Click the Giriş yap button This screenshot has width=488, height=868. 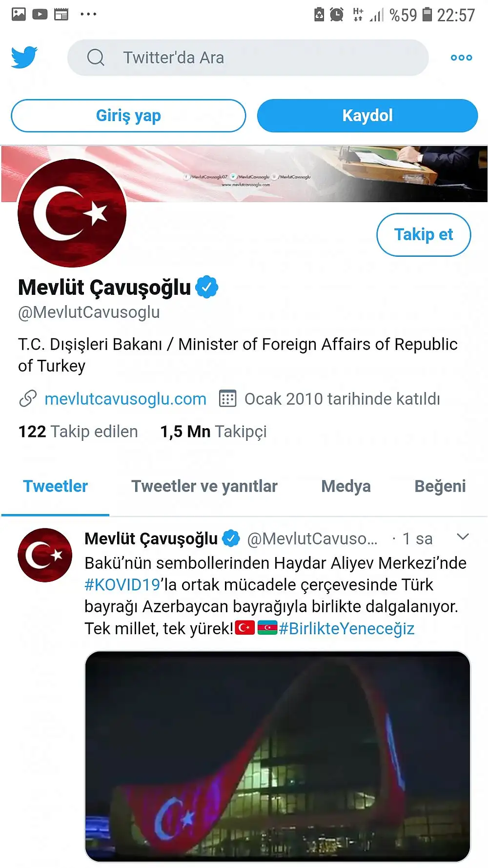click(128, 116)
